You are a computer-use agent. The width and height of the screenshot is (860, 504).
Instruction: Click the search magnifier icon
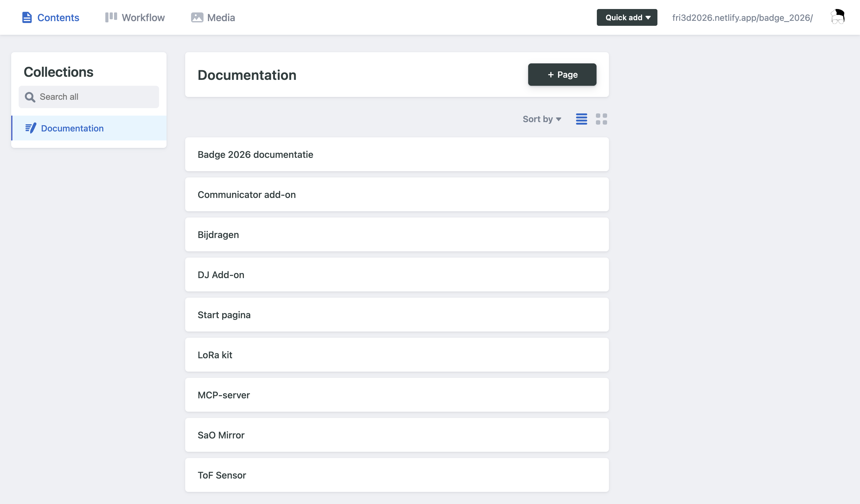[30, 97]
